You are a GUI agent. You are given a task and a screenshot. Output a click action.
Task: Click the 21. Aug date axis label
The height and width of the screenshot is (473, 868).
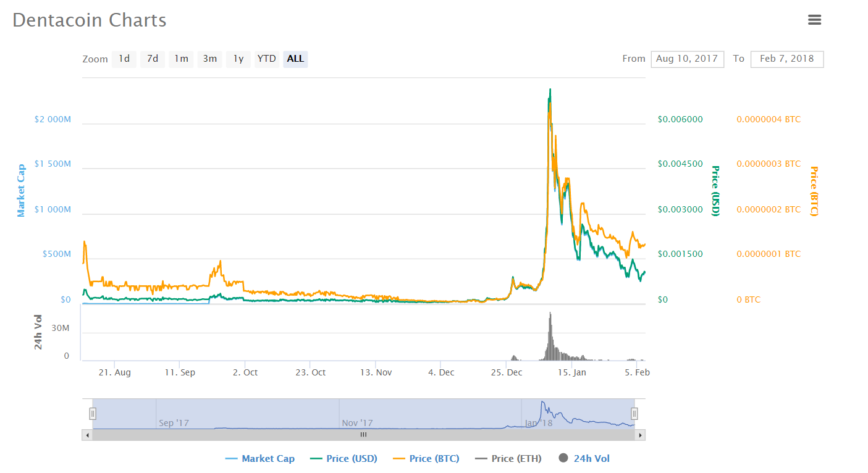(x=114, y=372)
